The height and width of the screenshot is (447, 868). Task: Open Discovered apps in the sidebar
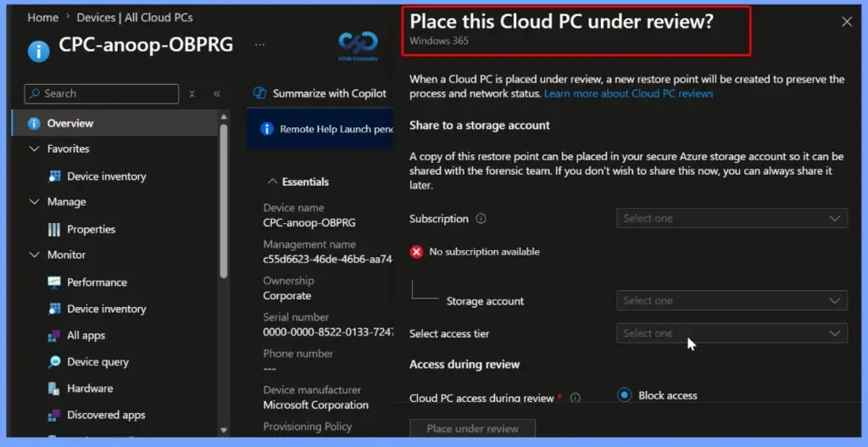click(x=106, y=415)
